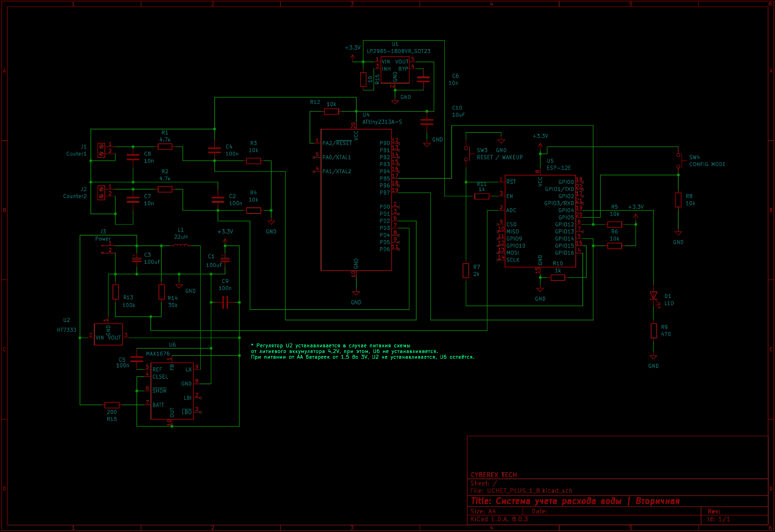Click the R8 10k resistor symbol
Screen dimensions: 775x532
tap(678, 200)
